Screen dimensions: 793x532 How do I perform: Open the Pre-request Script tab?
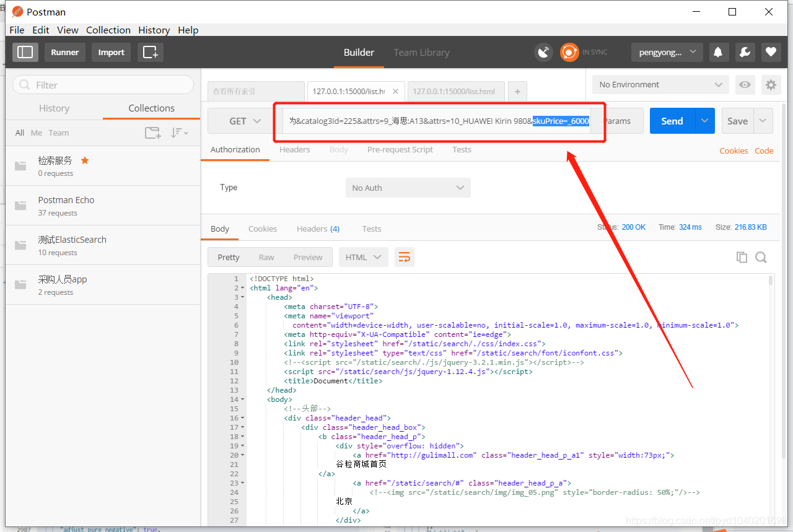400,149
